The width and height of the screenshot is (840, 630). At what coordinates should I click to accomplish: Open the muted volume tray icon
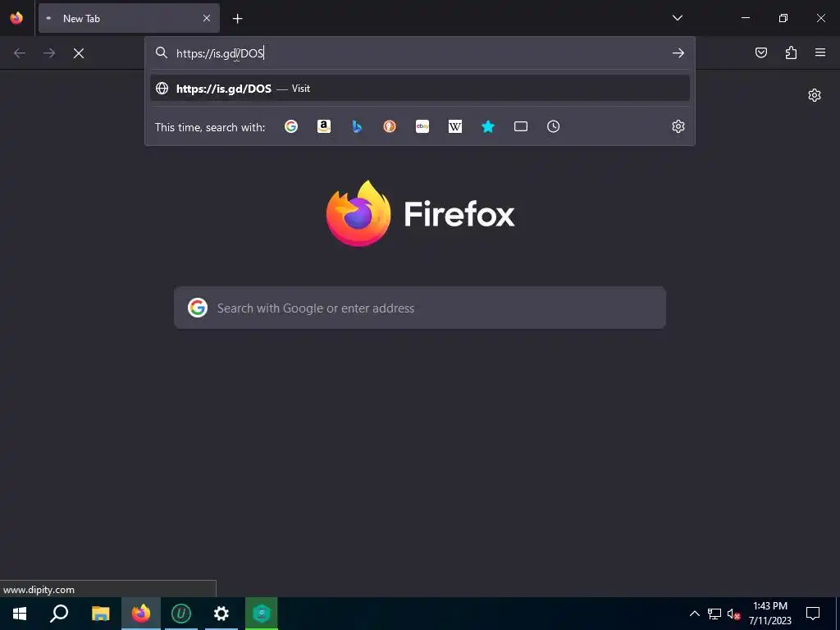733,614
